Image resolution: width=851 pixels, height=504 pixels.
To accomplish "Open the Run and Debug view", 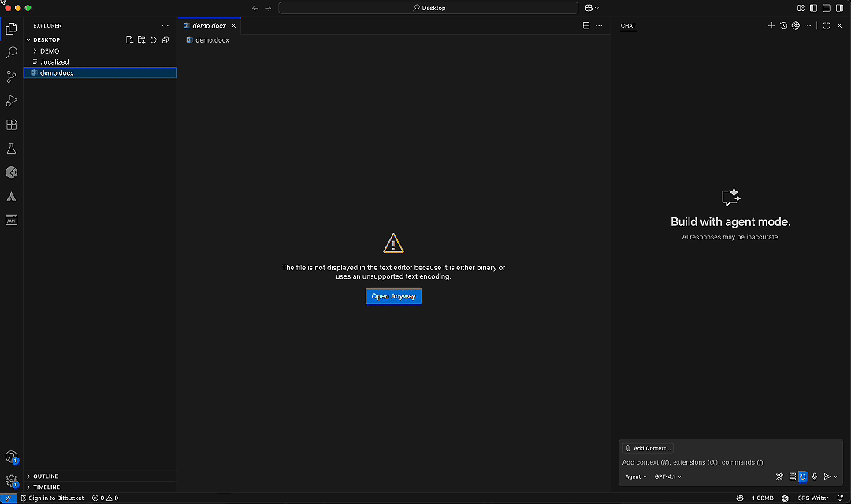I will tap(11, 100).
